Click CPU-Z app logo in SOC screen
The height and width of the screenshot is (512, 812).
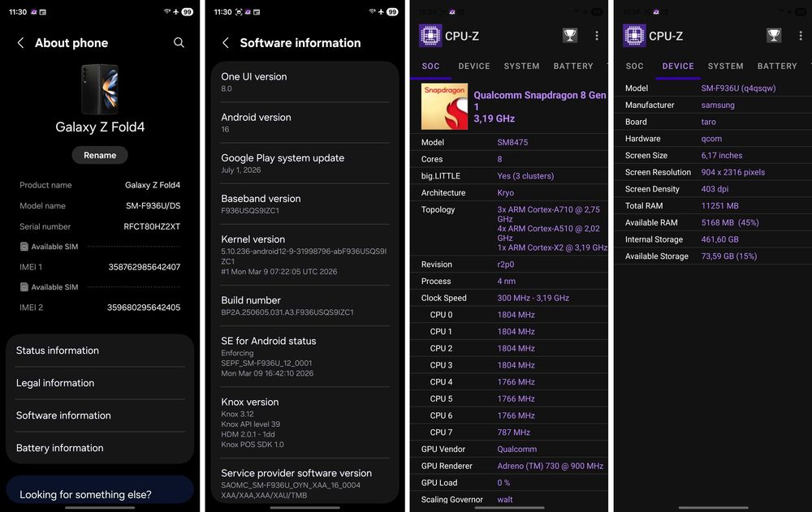click(x=430, y=36)
